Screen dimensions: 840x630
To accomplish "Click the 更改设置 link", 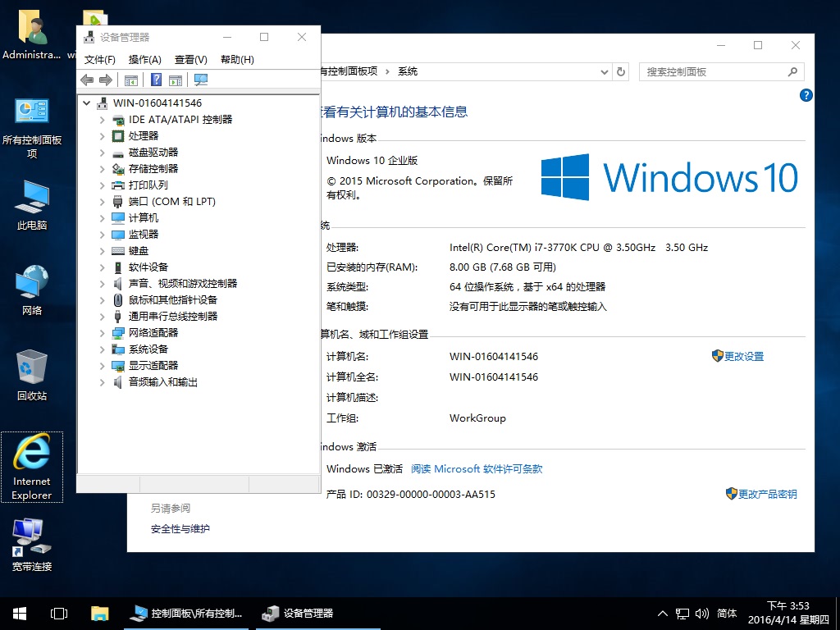I will point(743,356).
